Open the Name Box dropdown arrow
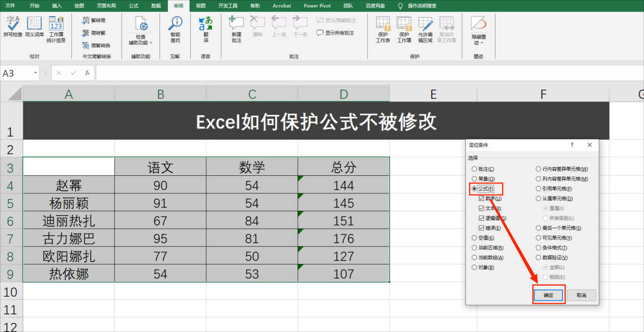 coord(35,73)
